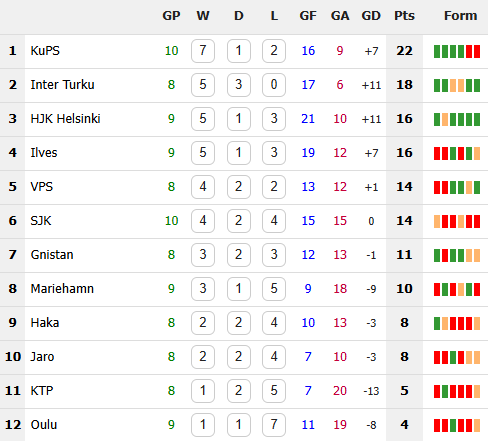
Task: Open the Inter Turku team link
Action: pyautogui.click(x=62, y=85)
